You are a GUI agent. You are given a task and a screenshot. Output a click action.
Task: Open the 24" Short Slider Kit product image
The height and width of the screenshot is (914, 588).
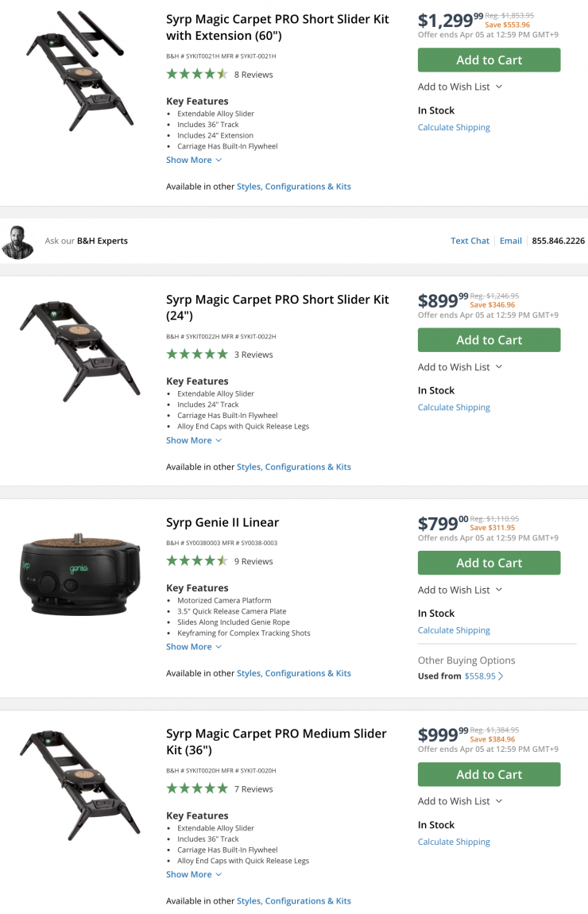click(x=79, y=348)
